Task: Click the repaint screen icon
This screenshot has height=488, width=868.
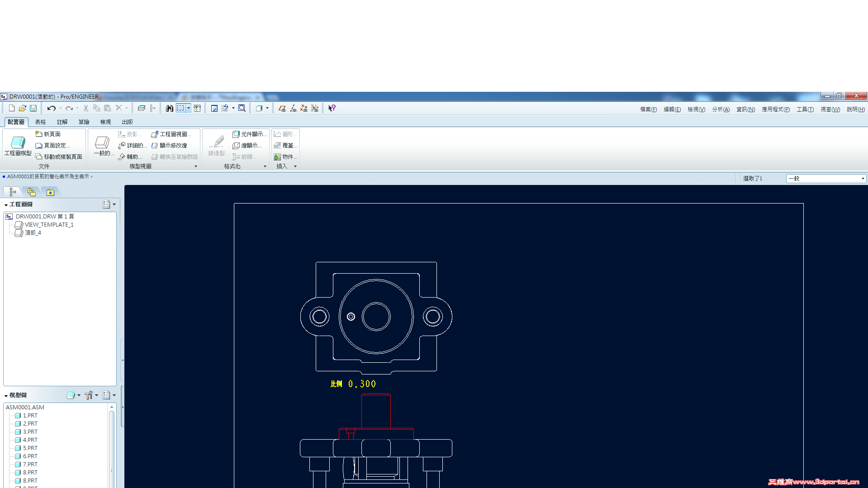Action: pos(214,108)
